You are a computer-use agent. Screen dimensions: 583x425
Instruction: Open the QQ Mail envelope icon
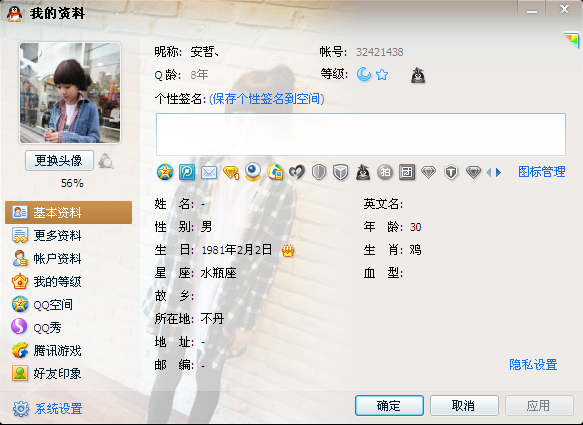tap(209, 173)
